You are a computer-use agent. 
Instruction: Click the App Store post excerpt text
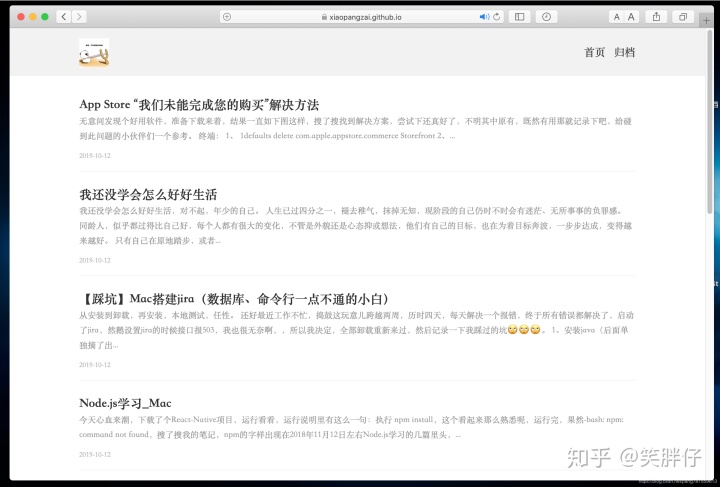[356, 129]
